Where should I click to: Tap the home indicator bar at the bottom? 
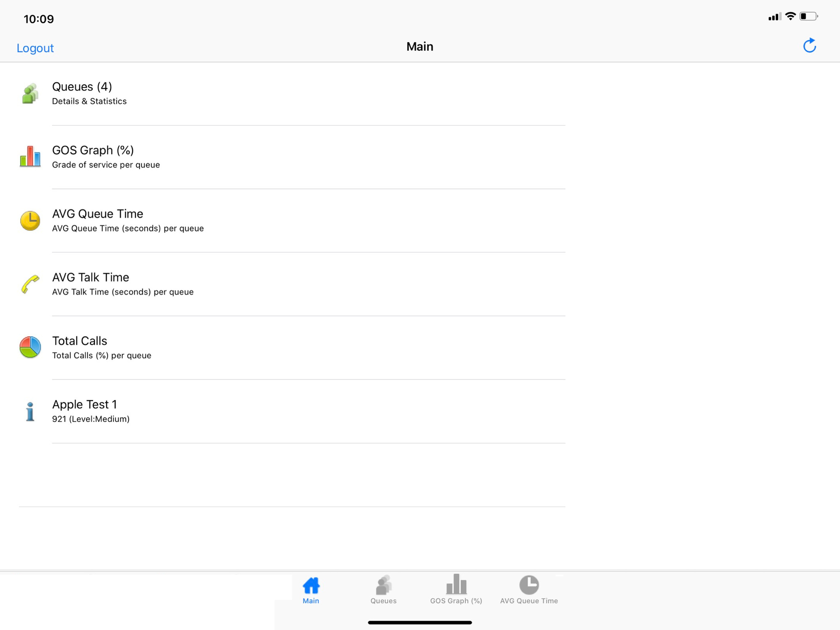point(420,622)
